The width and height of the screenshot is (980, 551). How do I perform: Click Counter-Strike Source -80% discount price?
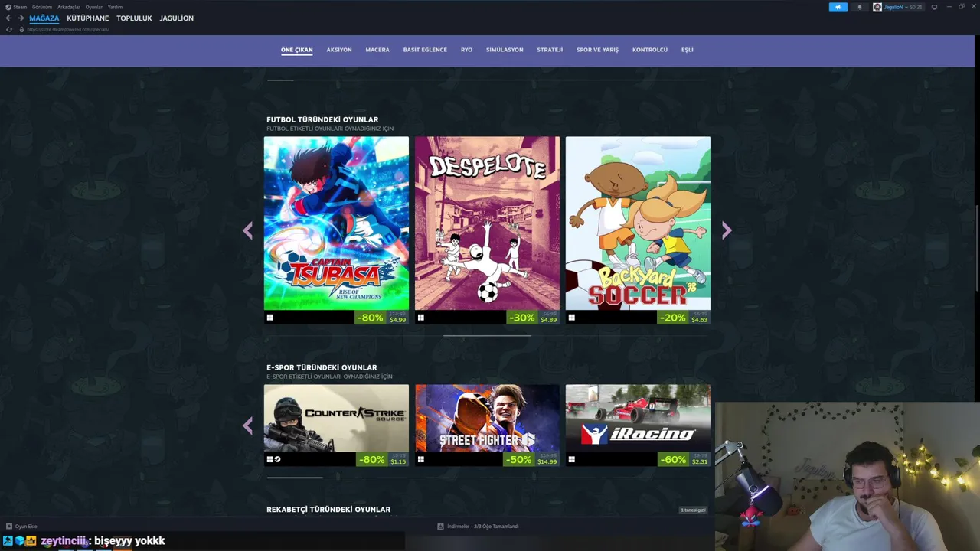(382, 460)
